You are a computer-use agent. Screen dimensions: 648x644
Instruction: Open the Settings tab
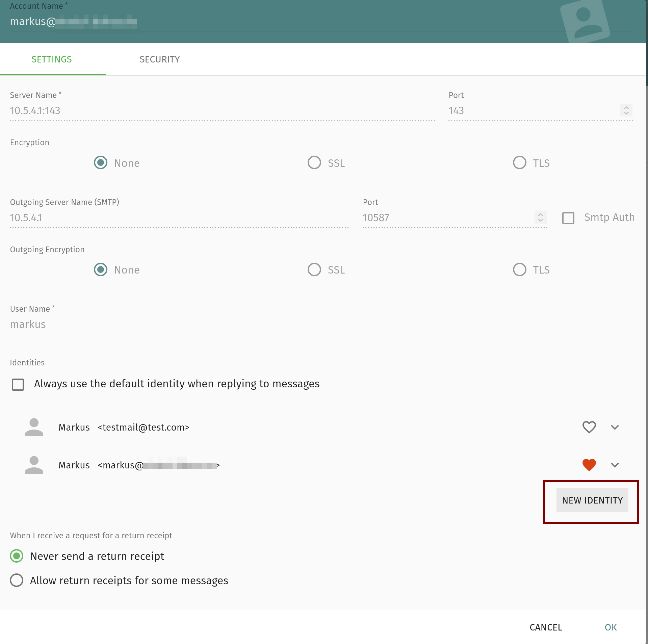coord(52,59)
